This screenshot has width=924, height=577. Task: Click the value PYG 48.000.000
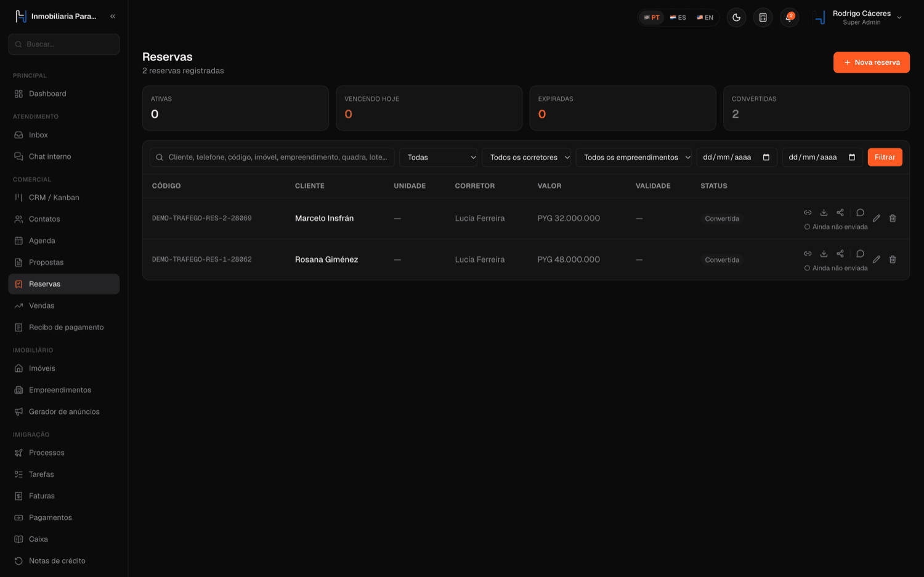point(569,260)
